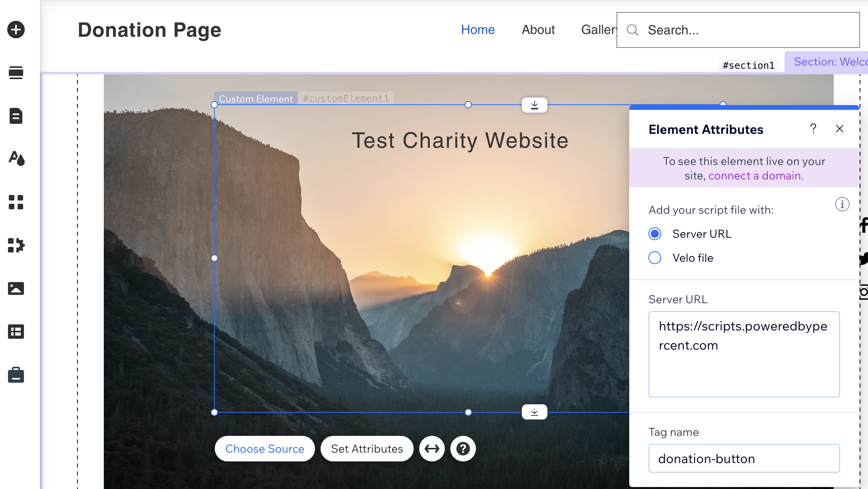868x489 pixels.
Task: Open the Sections panel in sidebar
Action: tap(16, 72)
